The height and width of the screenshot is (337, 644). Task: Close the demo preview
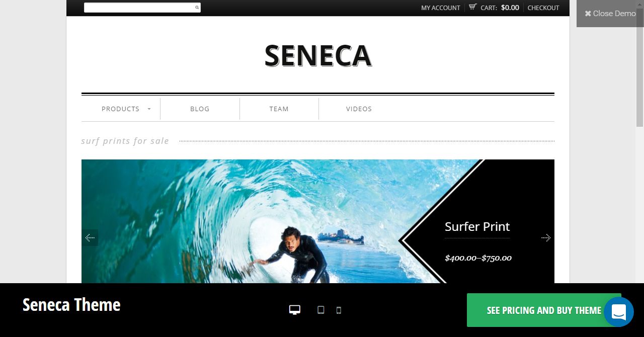point(610,14)
